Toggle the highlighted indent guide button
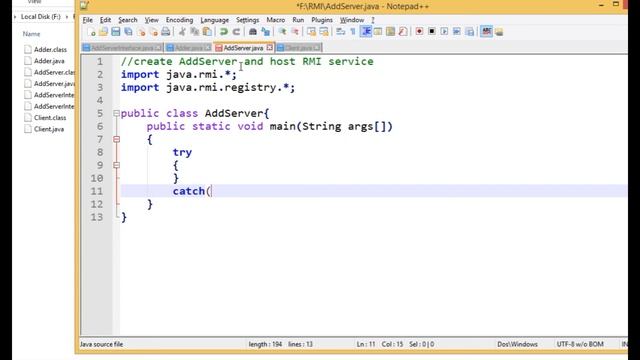640x360 pixels. pyautogui.click(x=366, y=32)
